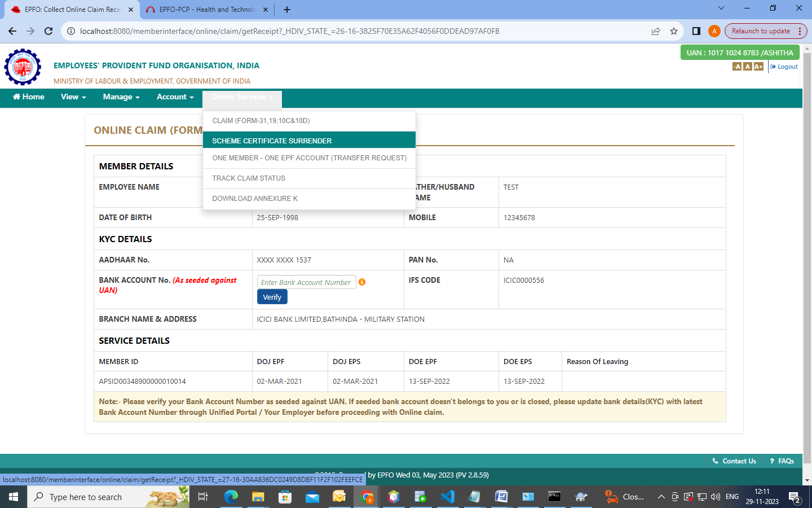
Task: Click the IFS code ICIC0000556
Action: coord(524,281)
